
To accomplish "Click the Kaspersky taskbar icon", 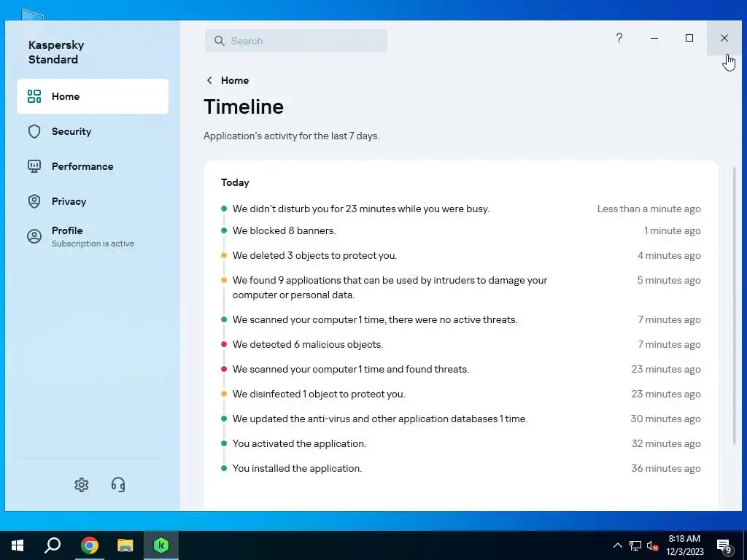I will click(161, 545).
